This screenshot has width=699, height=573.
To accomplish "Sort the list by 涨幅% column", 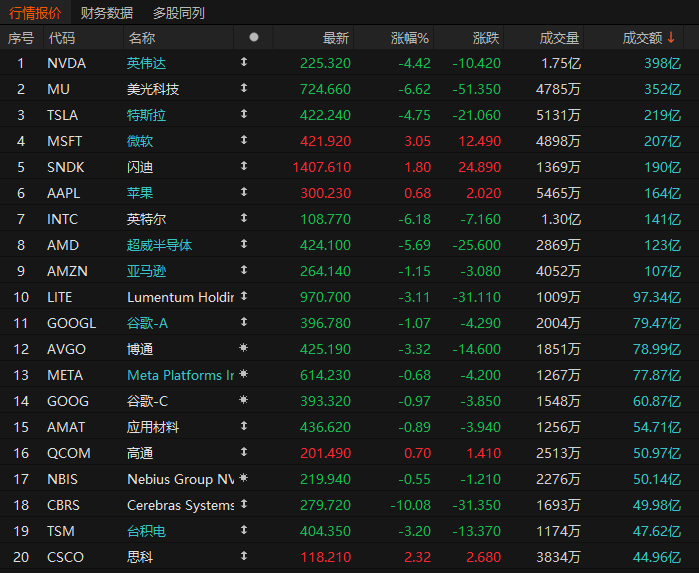I will [x=409, y=38].
